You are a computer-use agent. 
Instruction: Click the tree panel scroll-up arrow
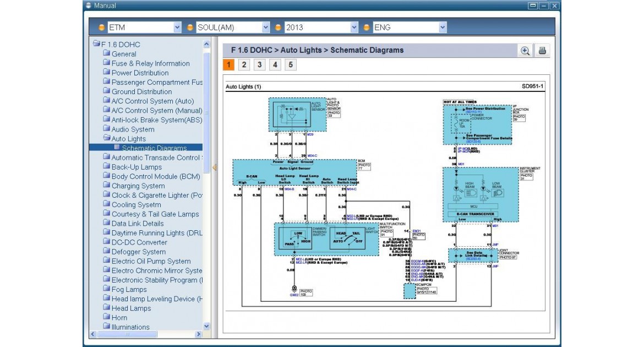coord(206,44)
